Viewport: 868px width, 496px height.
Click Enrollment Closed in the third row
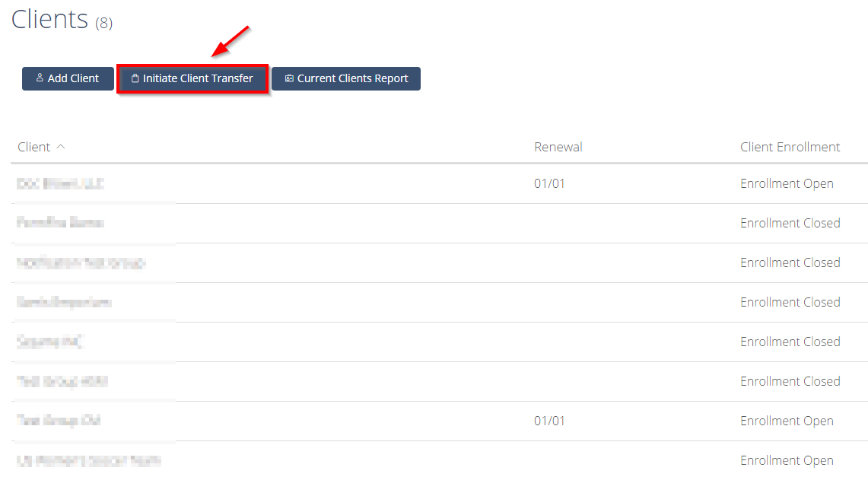pyautogui.click(x=790, y=262)
